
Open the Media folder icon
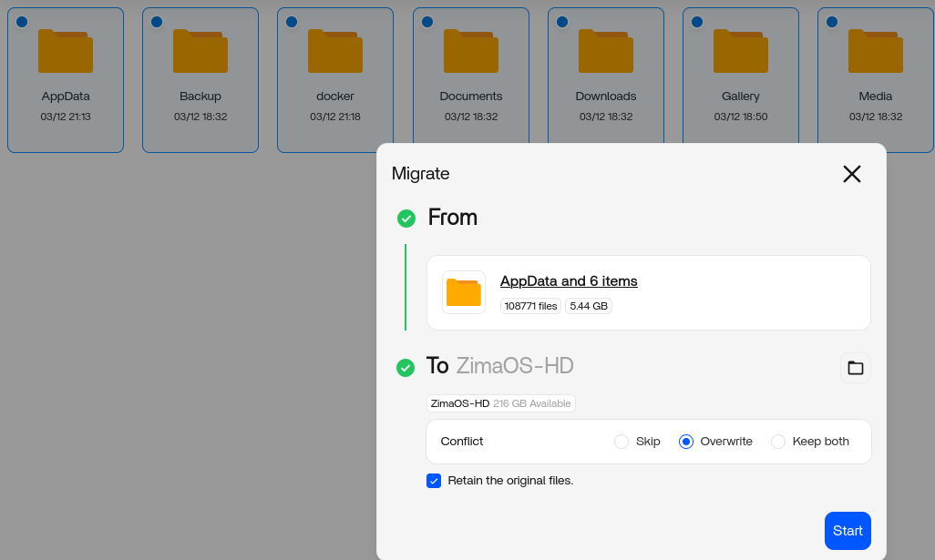point(876,51)
